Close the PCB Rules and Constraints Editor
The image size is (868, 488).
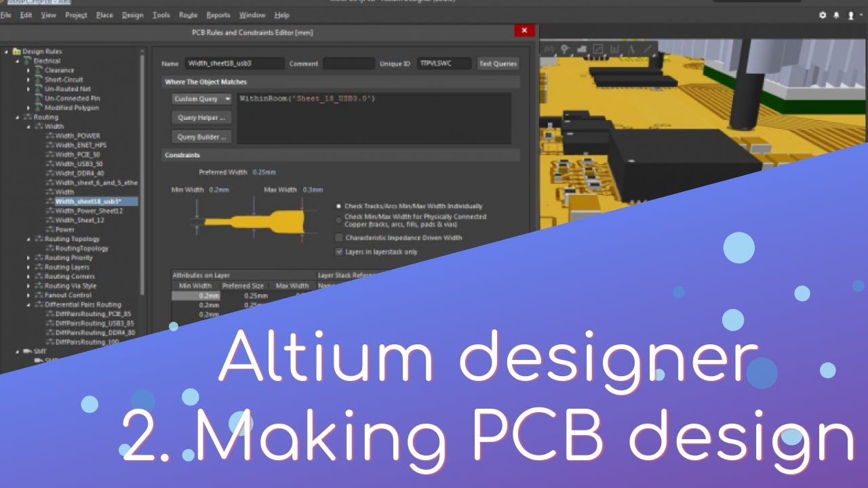tap(524, 30)
